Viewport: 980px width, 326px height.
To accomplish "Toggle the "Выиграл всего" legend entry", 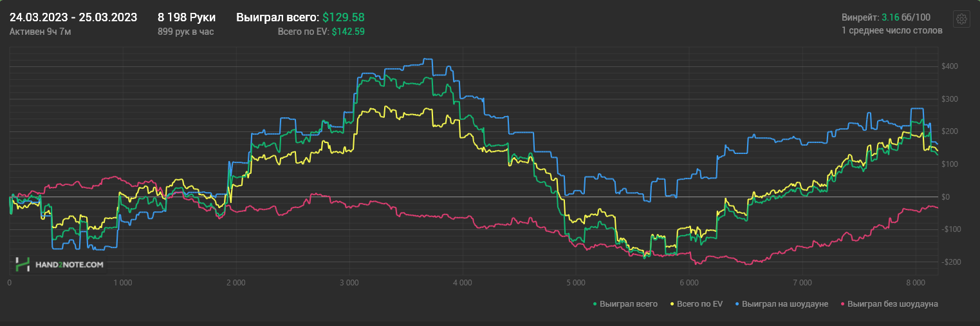I will click(x=625, y=303).
